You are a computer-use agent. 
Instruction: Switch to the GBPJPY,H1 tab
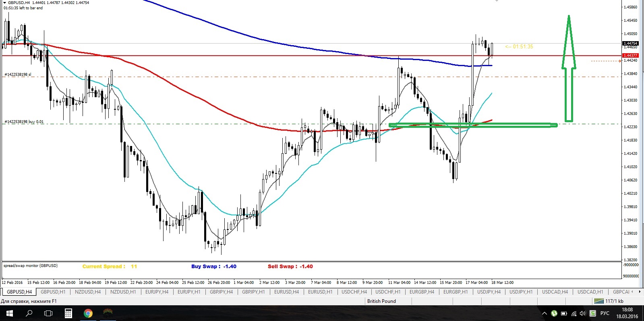click(253, 292)
